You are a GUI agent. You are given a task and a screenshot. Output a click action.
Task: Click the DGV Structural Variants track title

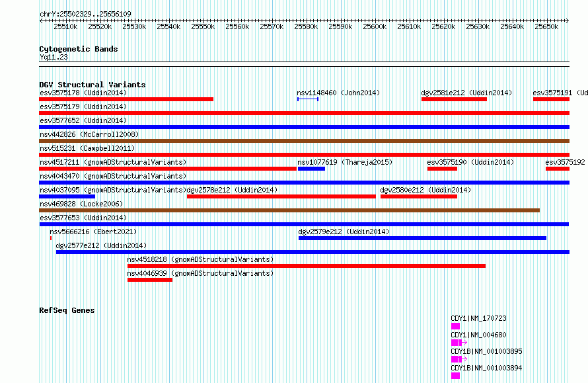pyautogui.click(x=92, y=85)
